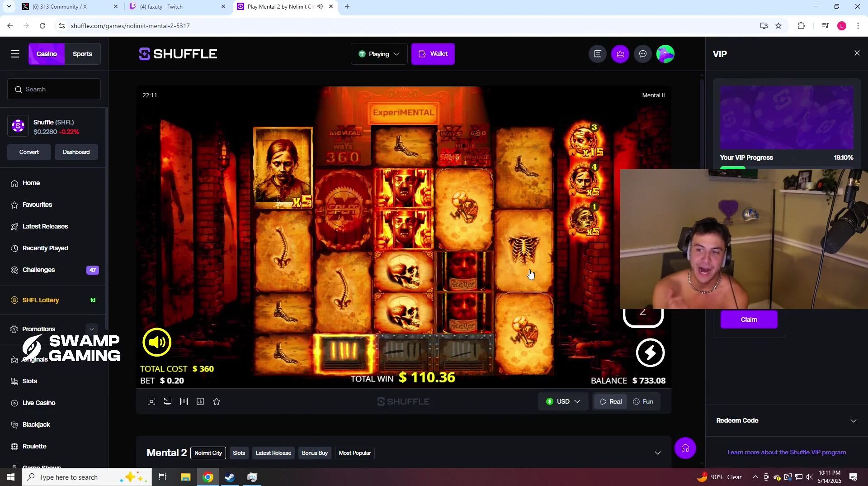Click the lightning fast-spin button
The image size is (868, 486).
click(x=650, y=353)
